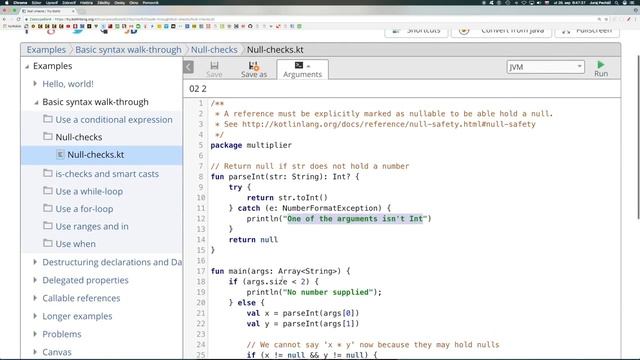This screenshot has height=360, width=640.
Task: Click 'fun parseInt(str: String): Int? {' line
Action: pos(285,177)
